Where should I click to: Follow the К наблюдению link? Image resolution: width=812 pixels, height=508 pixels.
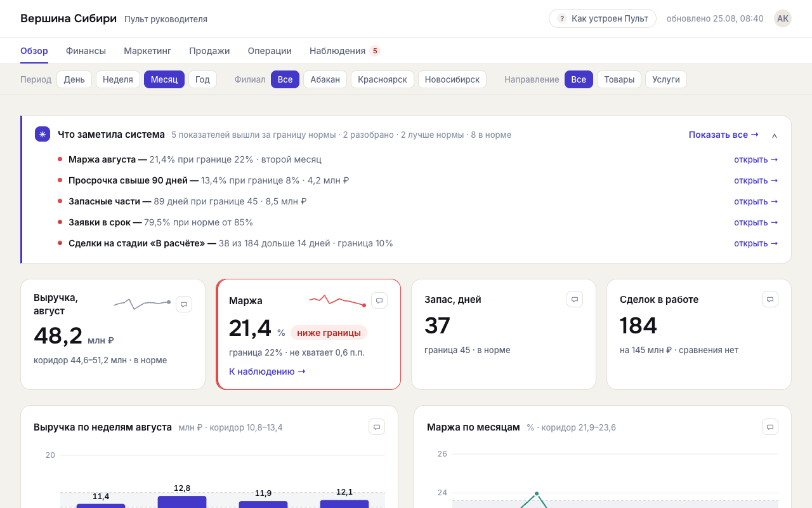point(267,371)
